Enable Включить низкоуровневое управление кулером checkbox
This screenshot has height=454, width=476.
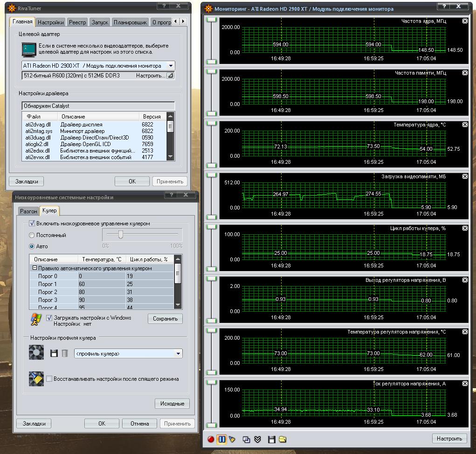point(32,224)
